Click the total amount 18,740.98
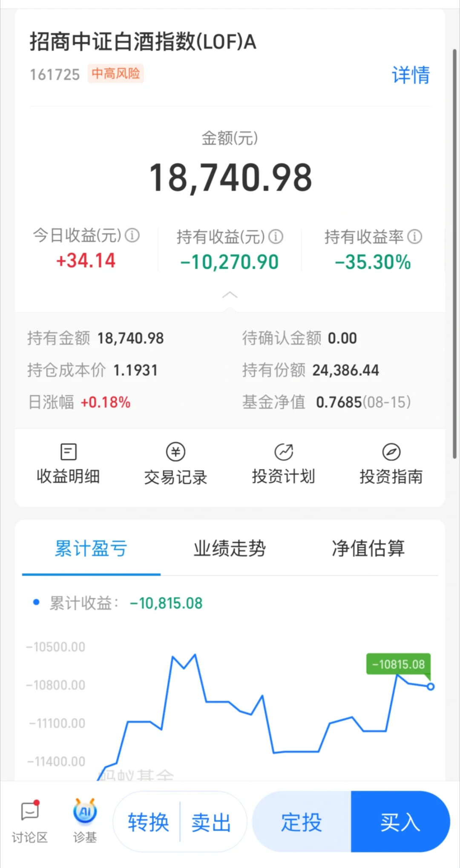The height and width of the screenshot is (868, 460). [230, 178]
